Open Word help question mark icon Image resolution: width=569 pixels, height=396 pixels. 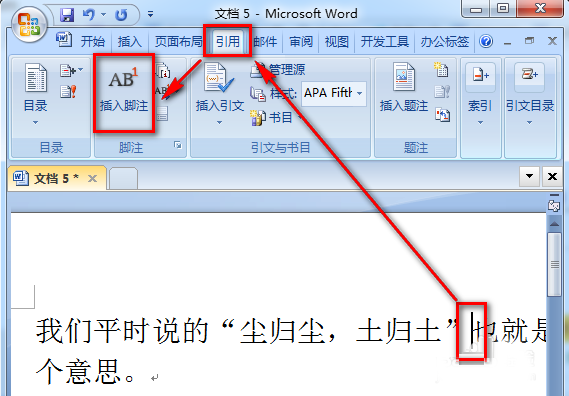tap(486, 41)
